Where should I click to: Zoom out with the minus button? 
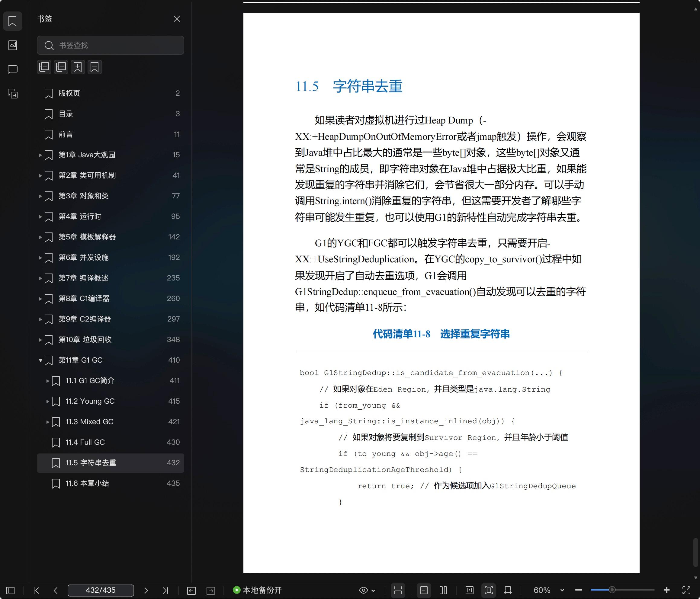tap(578, 590)
